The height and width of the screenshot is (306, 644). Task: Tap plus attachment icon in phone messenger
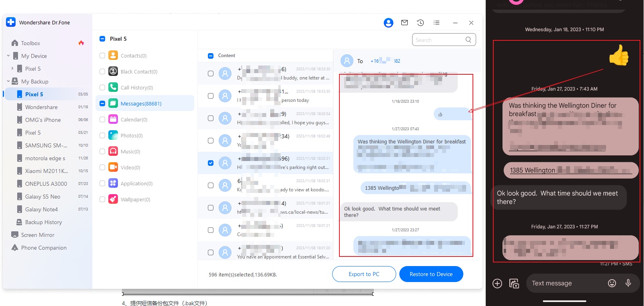click(x=497, y=284)
